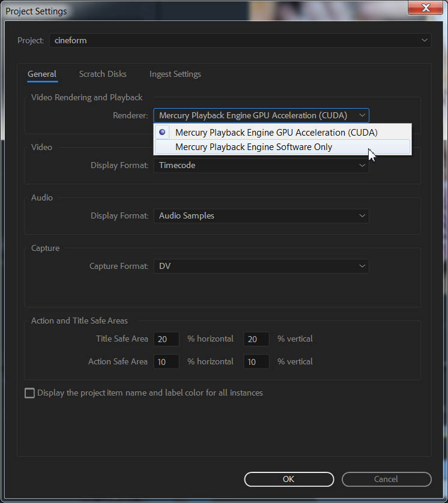
Task: Click Action Safe Area vertical field
Action: pyautogui.click(x=256, y=362)
